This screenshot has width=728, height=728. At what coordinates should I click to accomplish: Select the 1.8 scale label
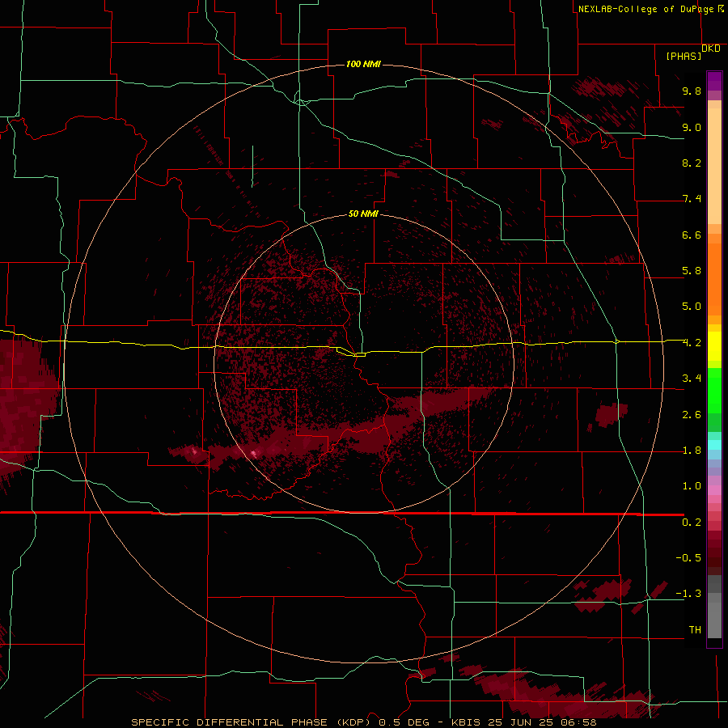[692, 451]
